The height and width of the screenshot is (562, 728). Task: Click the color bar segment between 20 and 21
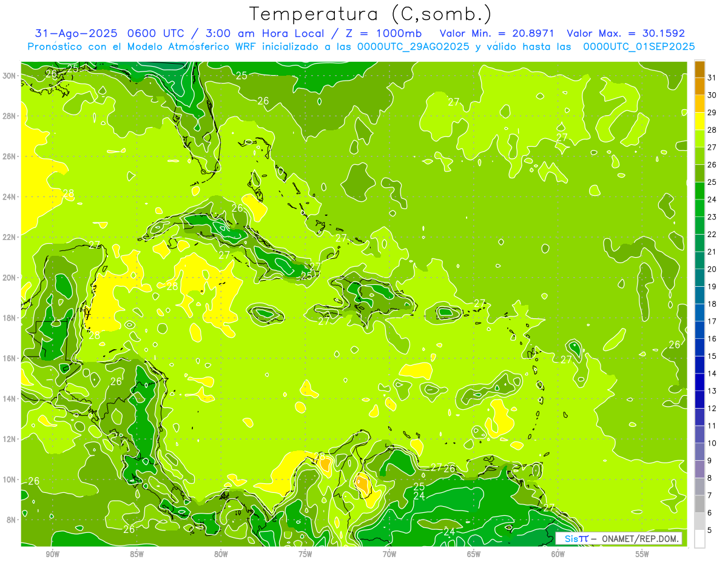point(699,260)
